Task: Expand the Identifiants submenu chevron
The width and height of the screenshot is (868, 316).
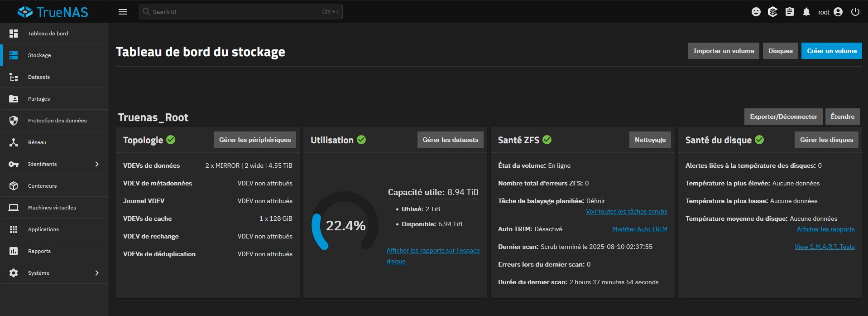Action: (x=96, y=164)
